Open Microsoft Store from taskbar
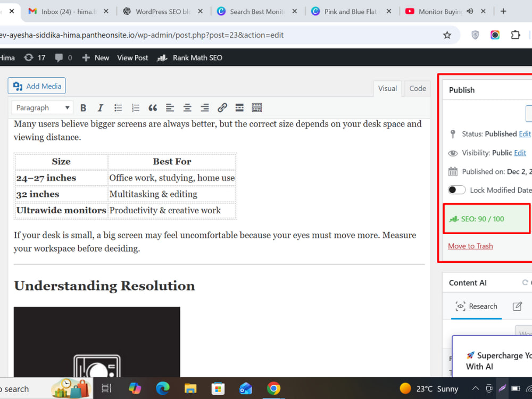The image size is (532, 399). [x=218, y=388]
